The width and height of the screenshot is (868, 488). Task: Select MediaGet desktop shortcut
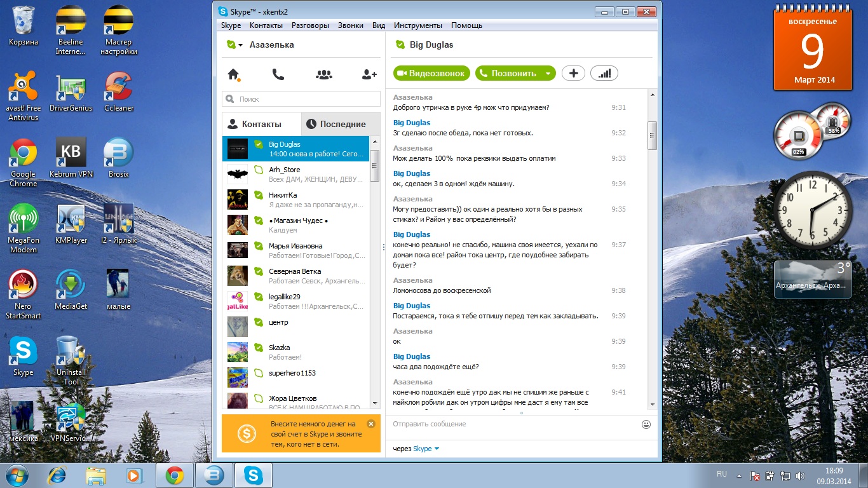point(71,290)
